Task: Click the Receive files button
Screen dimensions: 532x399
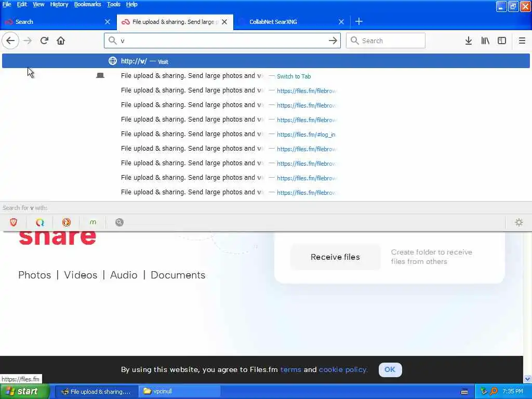Action: [x=335, y=257]
